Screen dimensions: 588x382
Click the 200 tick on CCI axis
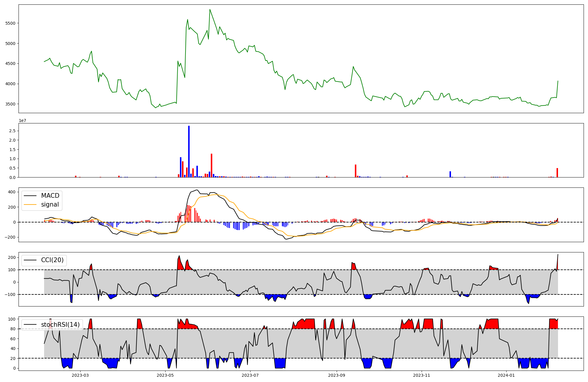click(12, 257)
